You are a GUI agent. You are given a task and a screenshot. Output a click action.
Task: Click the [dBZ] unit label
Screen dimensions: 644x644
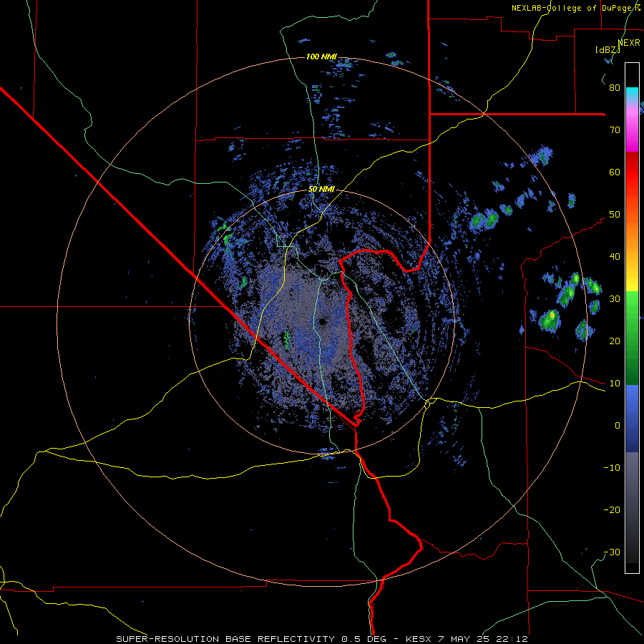coord(608,49)
